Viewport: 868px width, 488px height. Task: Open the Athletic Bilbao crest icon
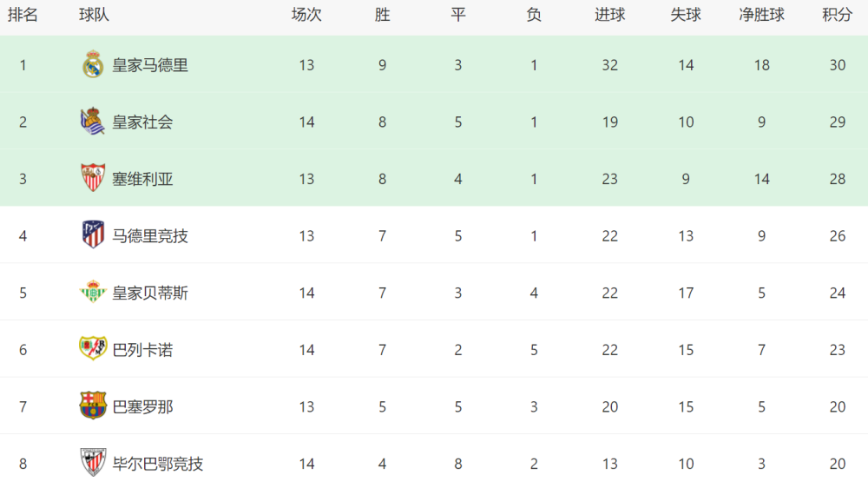coord(93,463)
